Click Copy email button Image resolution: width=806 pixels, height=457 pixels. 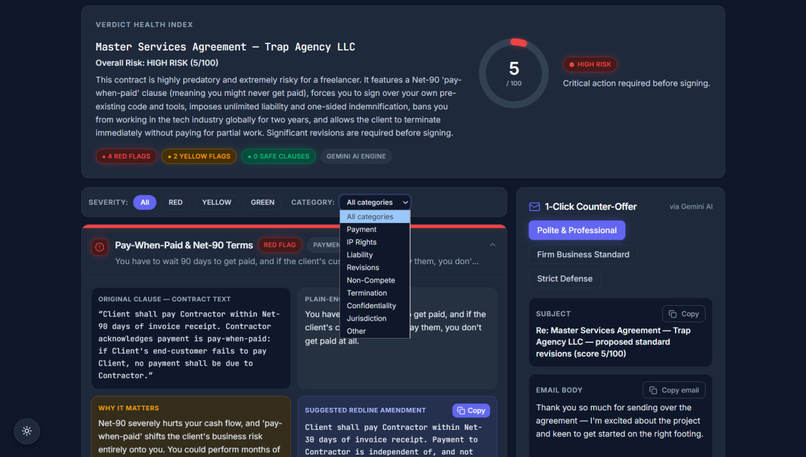click(x=674, y=390)
